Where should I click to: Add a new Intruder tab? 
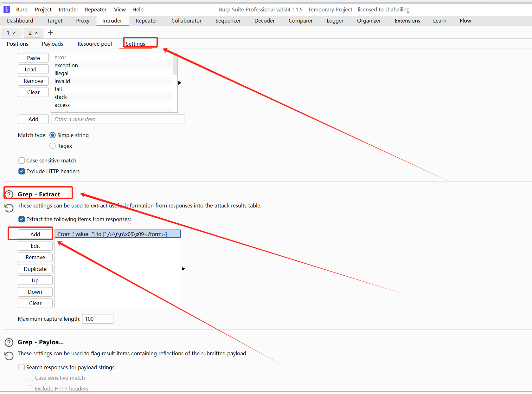point(50,33)
